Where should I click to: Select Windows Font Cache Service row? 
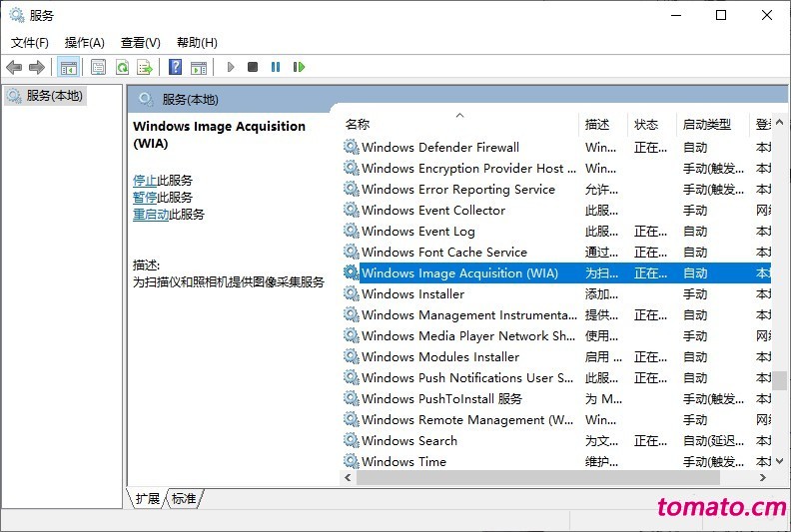pyautogui.click(x=556, y=252)
